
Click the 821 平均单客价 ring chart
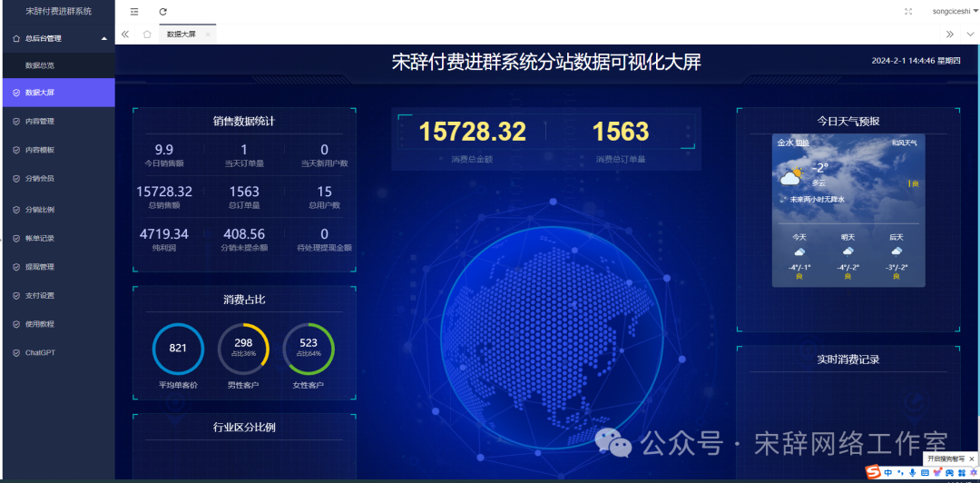click(x=178, y=349)
